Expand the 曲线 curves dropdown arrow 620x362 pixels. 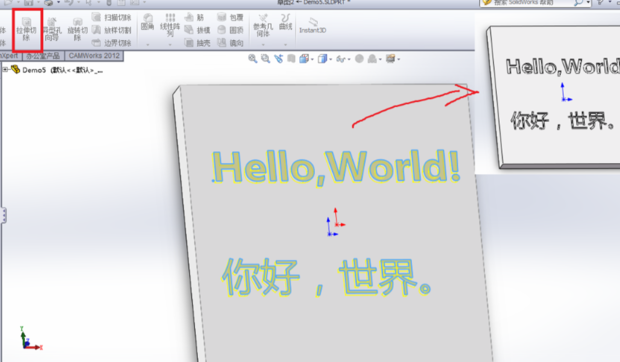coord(285,45)
